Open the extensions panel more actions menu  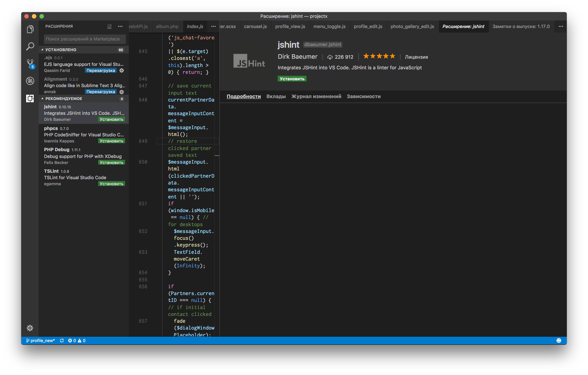click(x=120, y=26)
